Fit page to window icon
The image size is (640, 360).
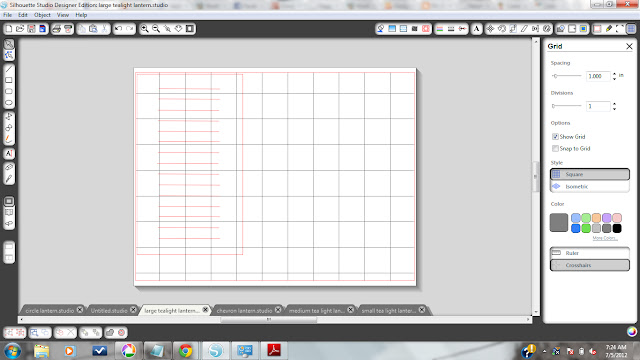(190, 29)
